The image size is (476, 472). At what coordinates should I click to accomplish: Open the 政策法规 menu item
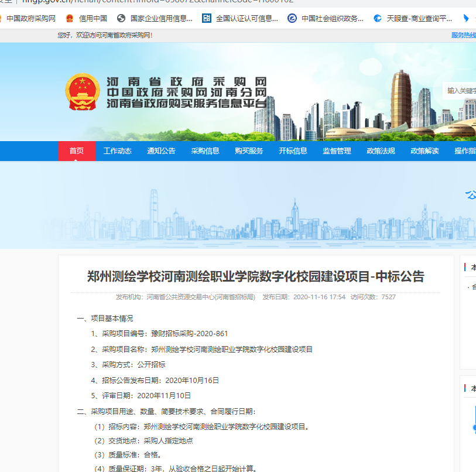point(381,151)
